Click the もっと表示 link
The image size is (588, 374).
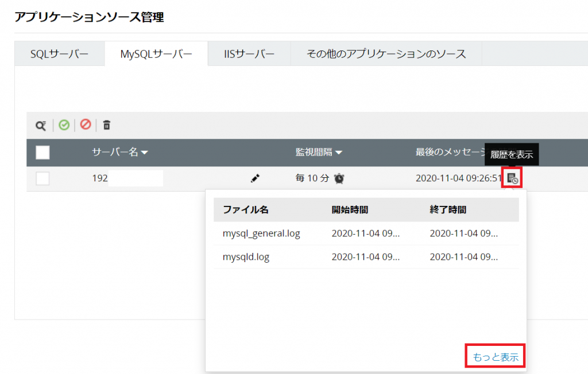496,357
